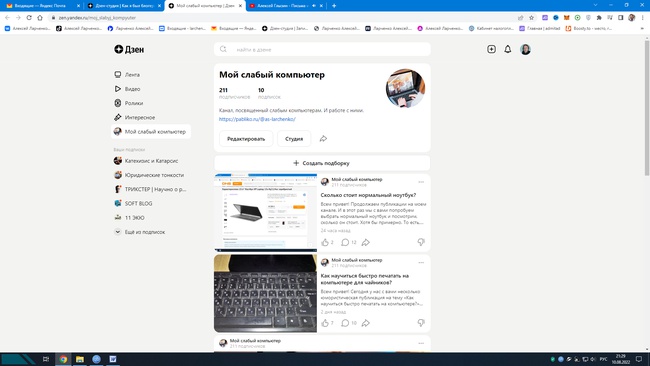Image resolution: width=650 pixels, height=366 pixels.
Task: Open comments on fast typing article
Action: (345, 323)
